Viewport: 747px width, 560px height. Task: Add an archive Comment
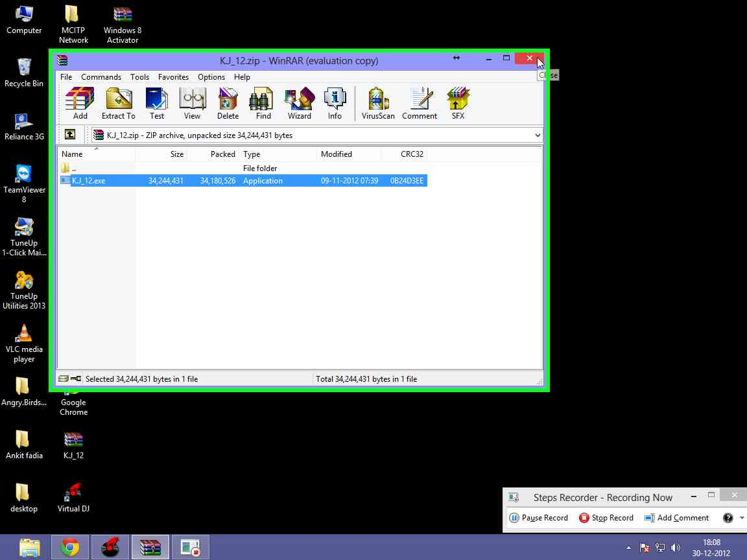point(420,103)
